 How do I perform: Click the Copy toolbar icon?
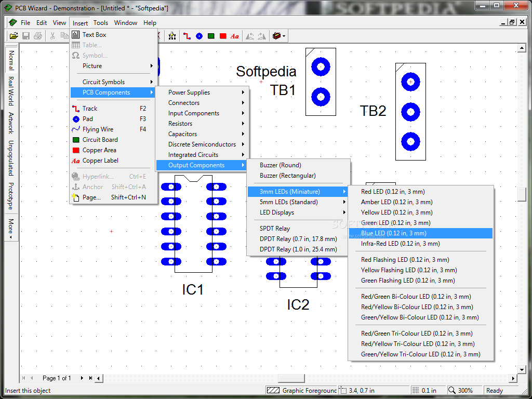tap(64, 36)
